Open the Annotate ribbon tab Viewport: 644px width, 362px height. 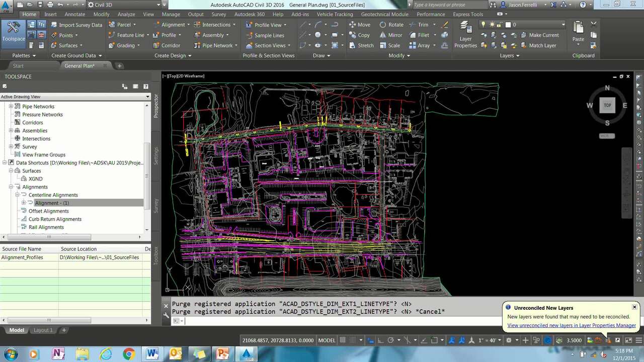[x=75, y=14]
